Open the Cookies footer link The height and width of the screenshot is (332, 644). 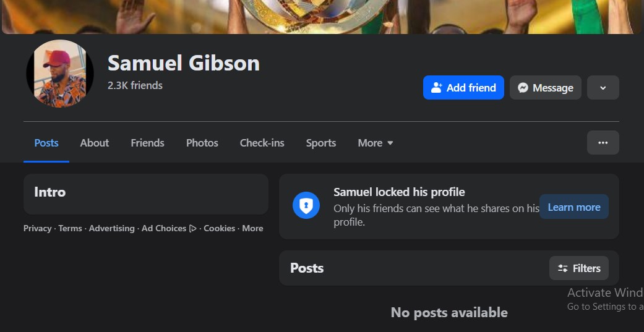[x=220, y=228]
